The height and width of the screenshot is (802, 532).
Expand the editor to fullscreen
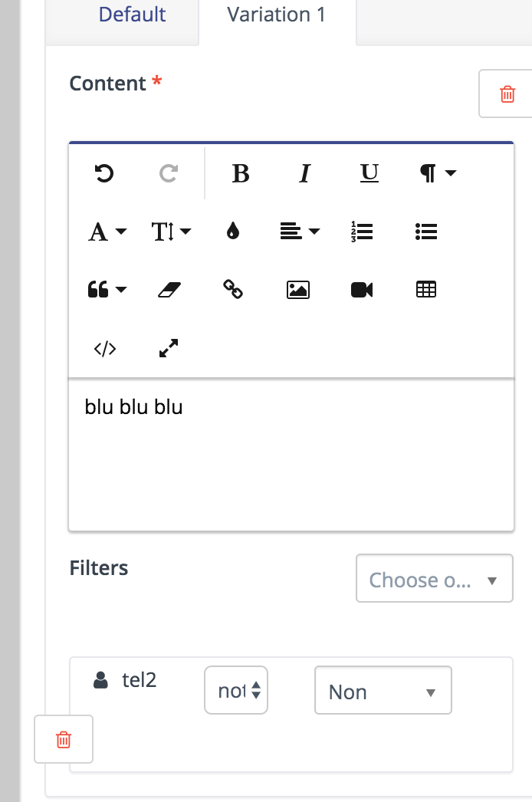click(x=167, y=348)
